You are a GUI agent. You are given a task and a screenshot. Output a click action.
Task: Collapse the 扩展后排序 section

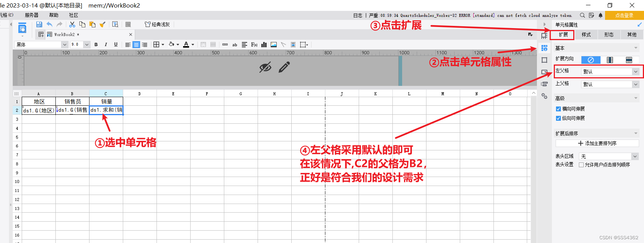point(636,133)
